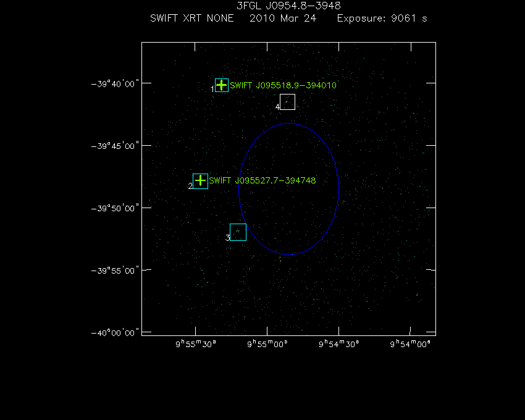Click the SWIFT J095518.9-394010 source label

click(283, 85)
